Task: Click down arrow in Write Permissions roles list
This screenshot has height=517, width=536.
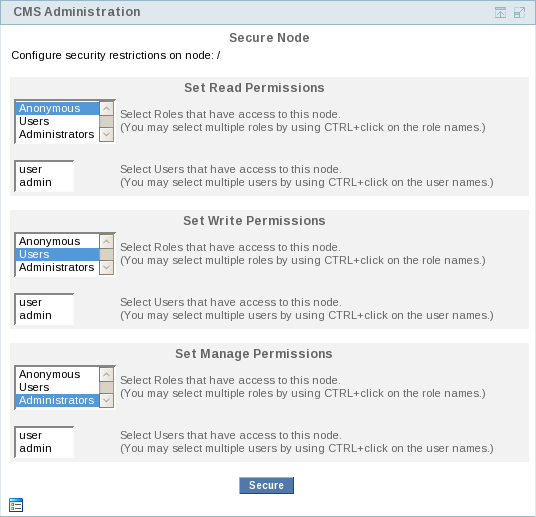Action: pos(107,267)
